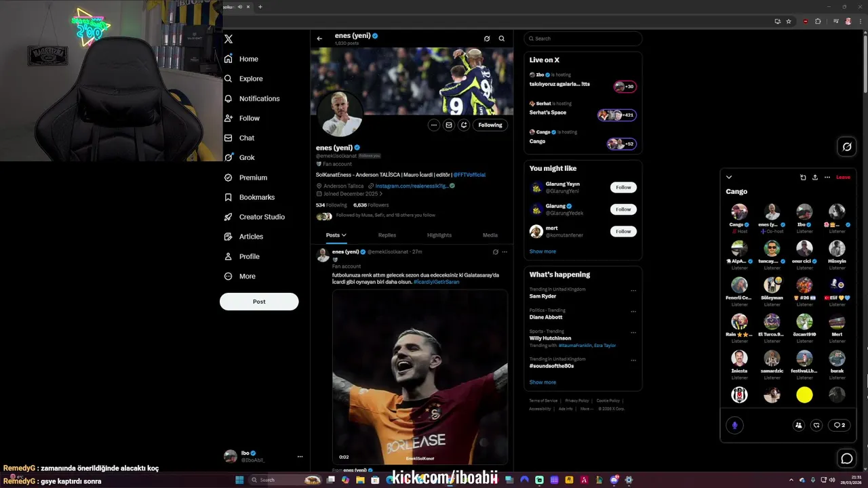The image size is (868, 488).
Task: Open the messages floating bubble icon
Action: coord(847,459)
